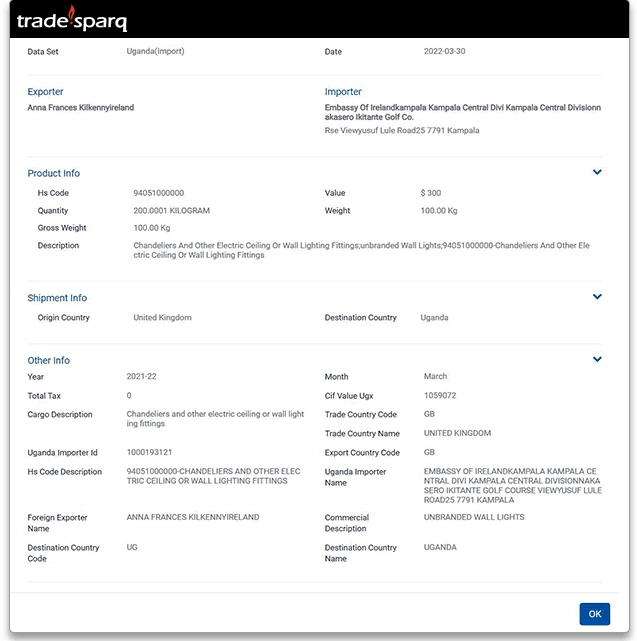Select the Other Info heading
637x641 pixels.
click(x=49, y=361)
